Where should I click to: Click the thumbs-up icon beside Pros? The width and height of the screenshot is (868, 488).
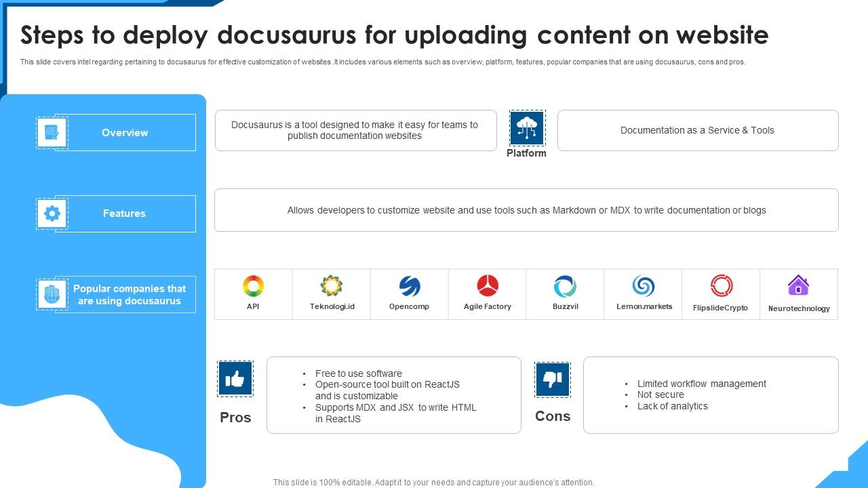(235, 380)
